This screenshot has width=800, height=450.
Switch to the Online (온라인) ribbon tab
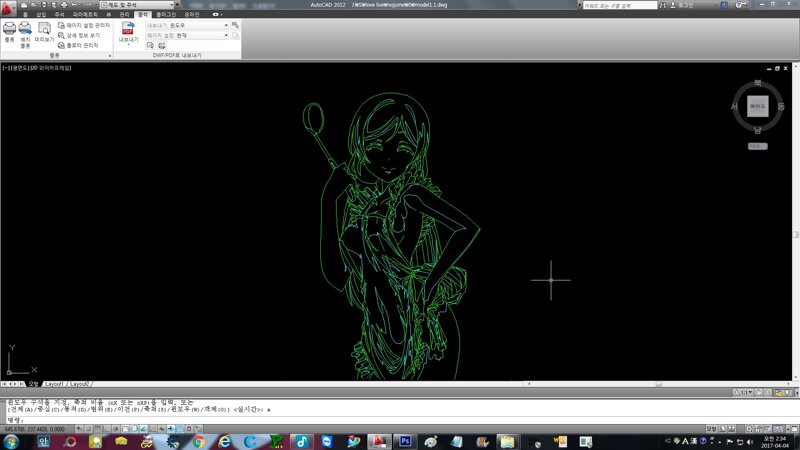192,14
